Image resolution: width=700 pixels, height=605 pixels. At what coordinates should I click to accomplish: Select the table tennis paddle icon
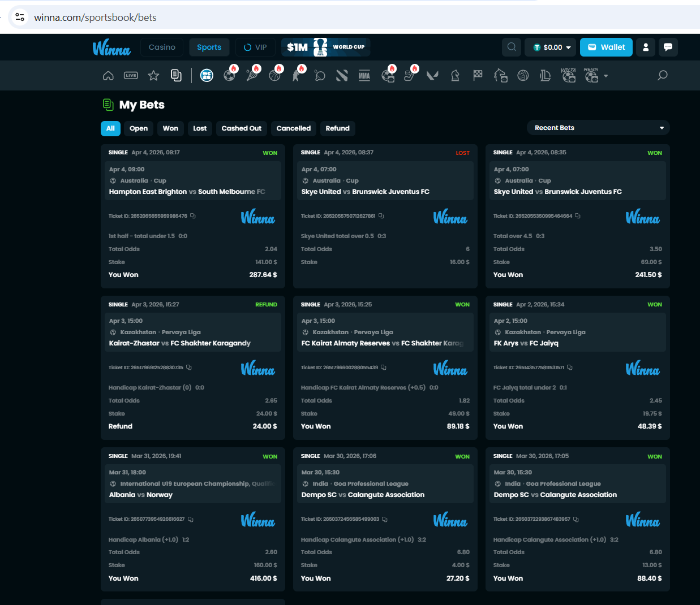pyautogui.click(x=320, y=76)
